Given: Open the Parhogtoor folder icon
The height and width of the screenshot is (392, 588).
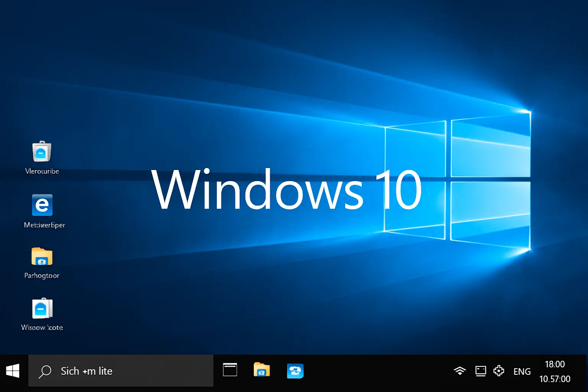Looking at the screenshot, I should tap(42, 256).
